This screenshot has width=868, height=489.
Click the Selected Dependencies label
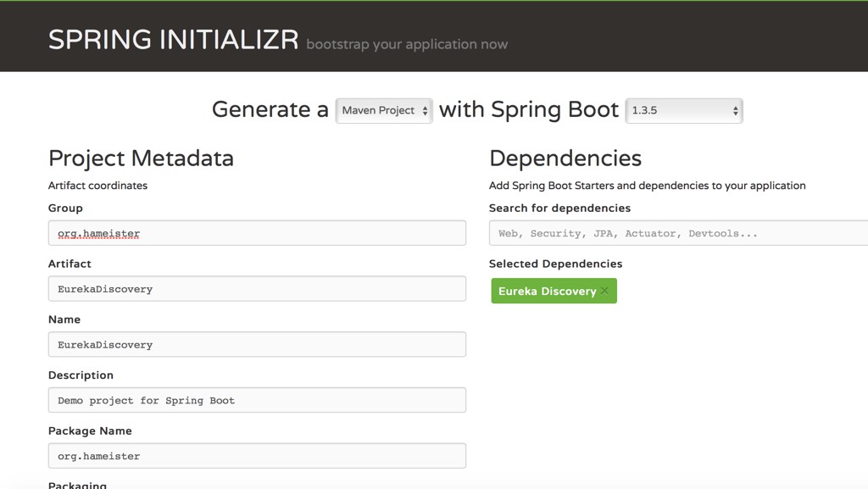(555, 264)
